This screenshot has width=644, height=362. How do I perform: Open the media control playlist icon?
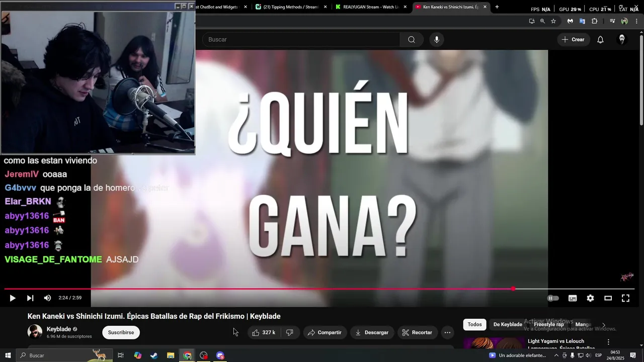612,21
